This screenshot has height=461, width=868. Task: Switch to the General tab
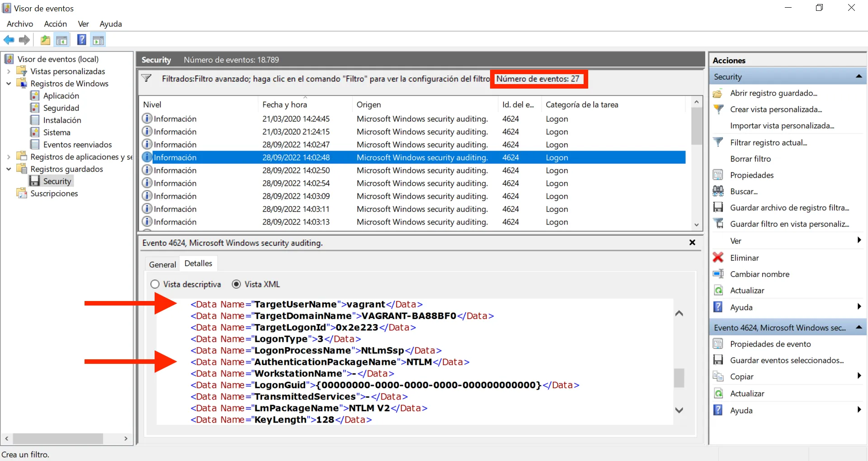pos(162,264)
